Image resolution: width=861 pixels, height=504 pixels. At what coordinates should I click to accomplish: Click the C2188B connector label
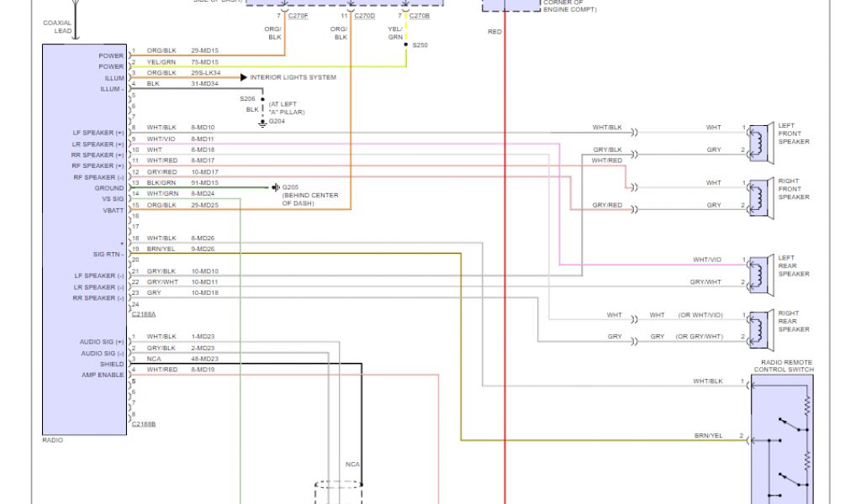coord(144,424)
